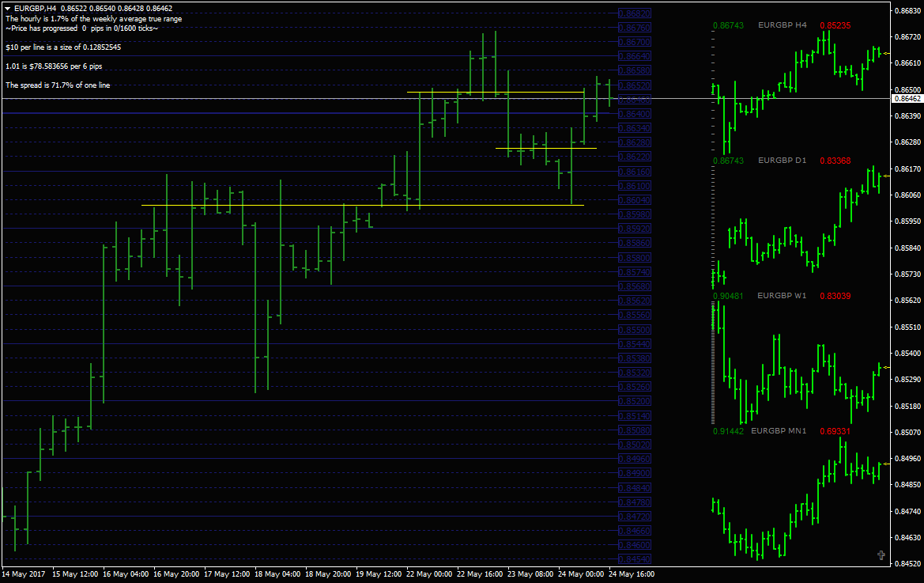Select the long yellow line near the 0.86040 level
The image size is (924, 583).
pos(363,205)
